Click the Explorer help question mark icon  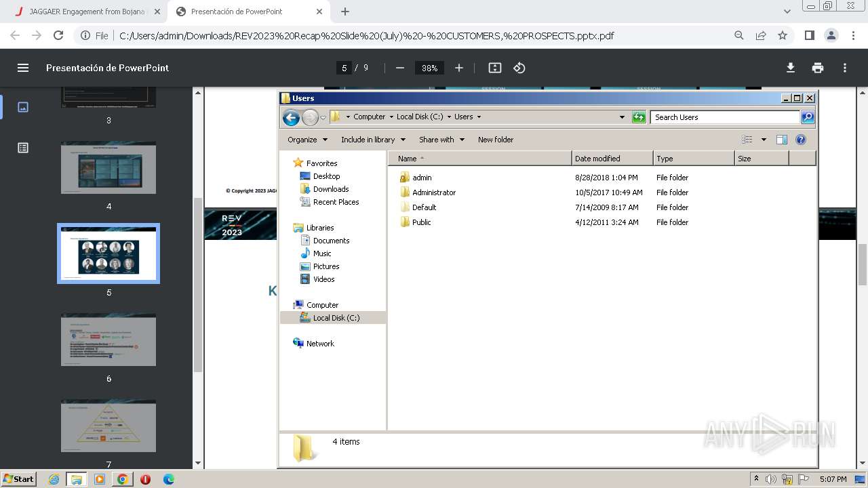click(x=801, y=140)
